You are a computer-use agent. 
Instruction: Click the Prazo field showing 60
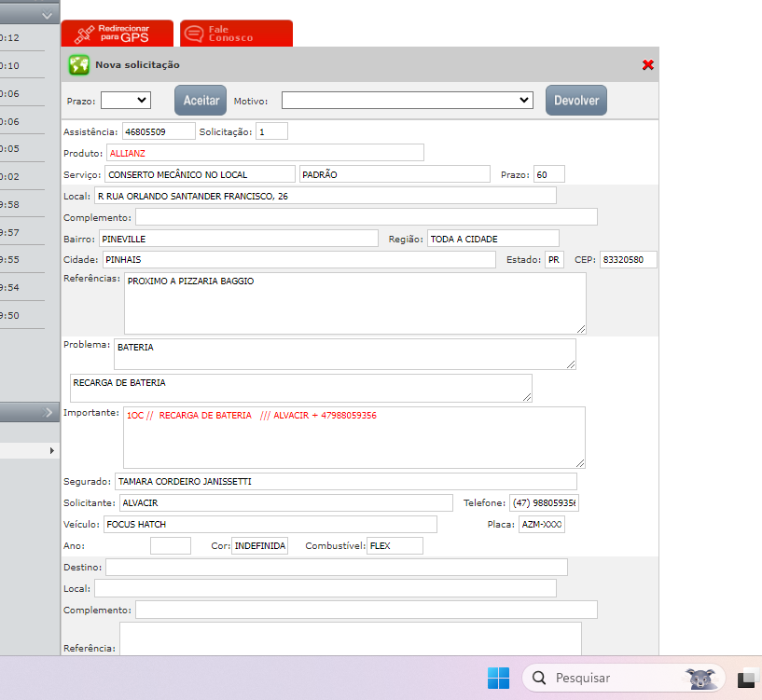pos(549,174)
